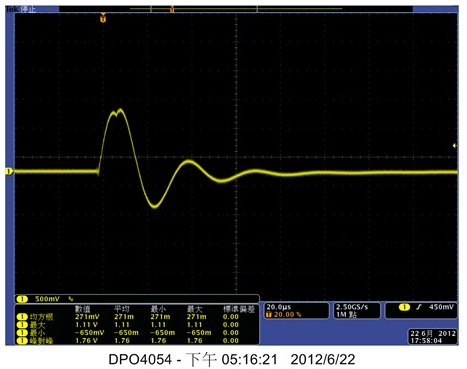The image size is (467, 369).
Task: Click the 1.76 V peak-to-peak value
Action: 86,341
